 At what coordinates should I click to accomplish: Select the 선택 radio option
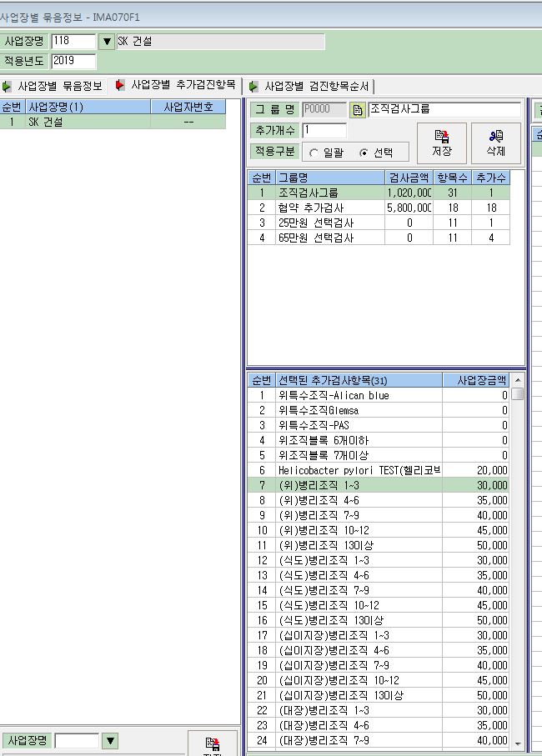(x=364, y=153)
